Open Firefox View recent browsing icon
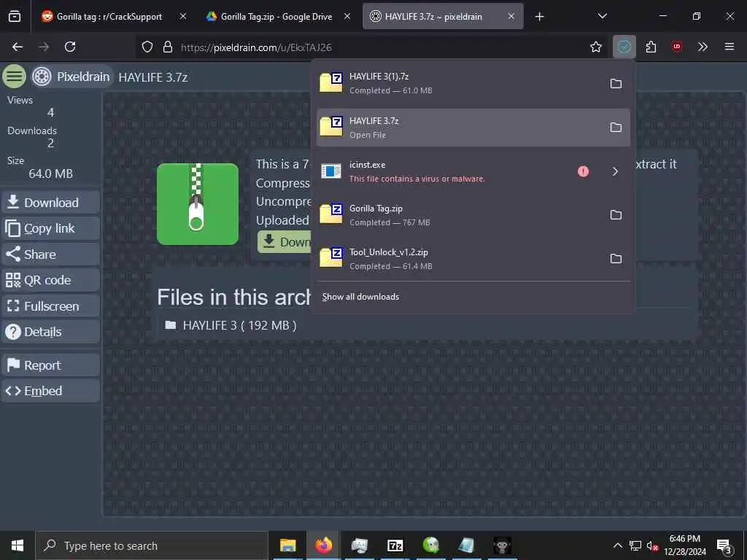 tap(15, 17)
